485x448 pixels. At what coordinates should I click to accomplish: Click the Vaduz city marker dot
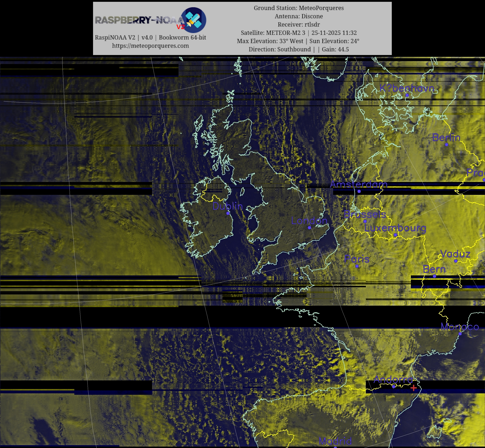tap(456, 261)
